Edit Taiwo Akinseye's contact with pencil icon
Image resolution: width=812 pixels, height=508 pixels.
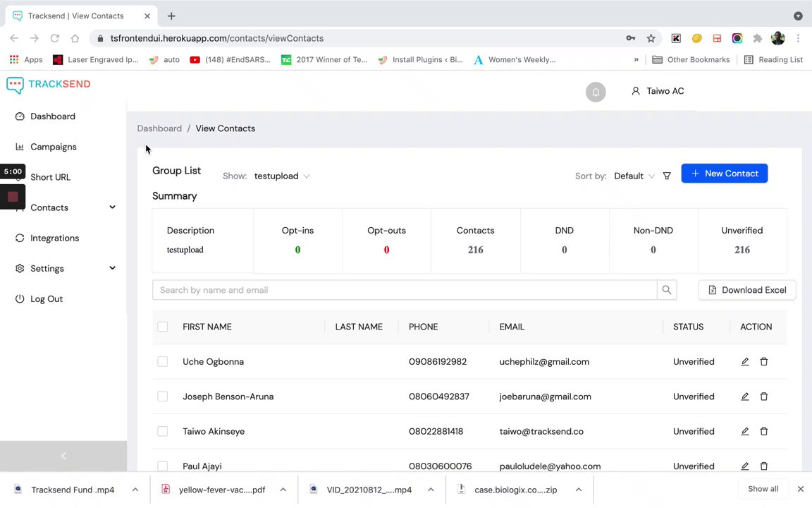pyautogui.click(x=744, y=431)
